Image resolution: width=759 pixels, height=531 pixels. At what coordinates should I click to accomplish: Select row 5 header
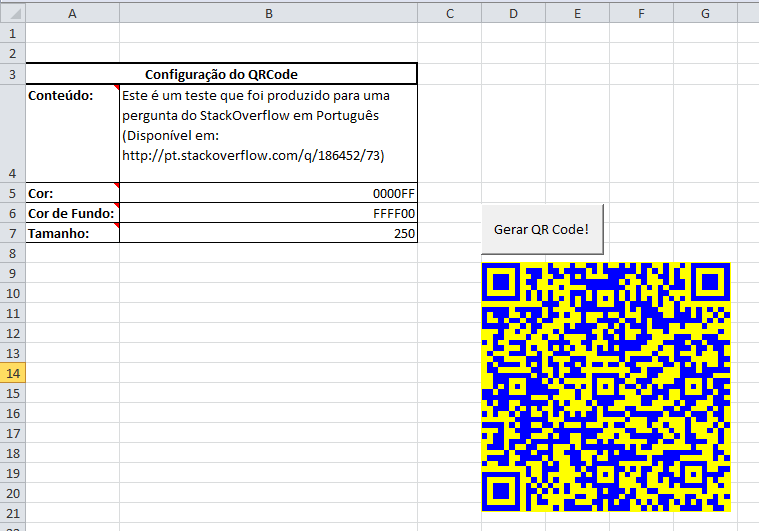coord(13,193)
